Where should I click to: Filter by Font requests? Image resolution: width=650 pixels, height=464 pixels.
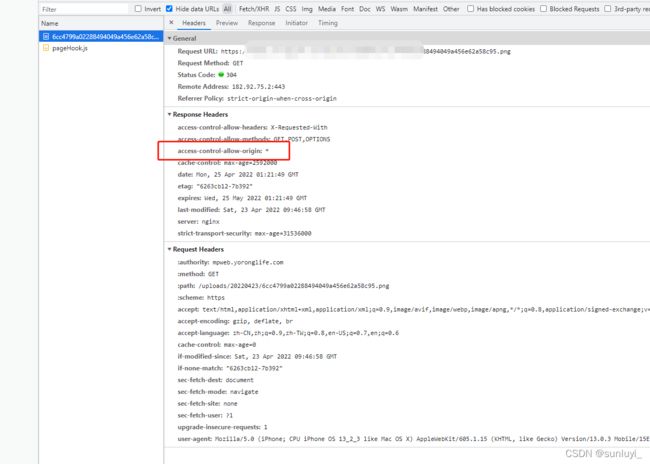(x=347, y=9)
